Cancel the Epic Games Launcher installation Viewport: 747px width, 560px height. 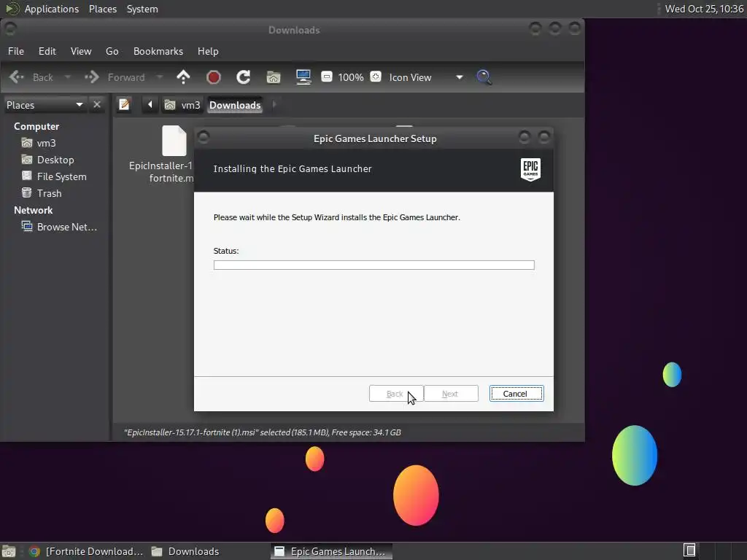click(x=516, y=393)
